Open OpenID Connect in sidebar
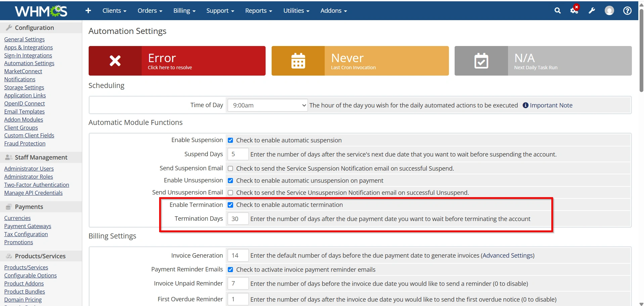 click(25, 103)
